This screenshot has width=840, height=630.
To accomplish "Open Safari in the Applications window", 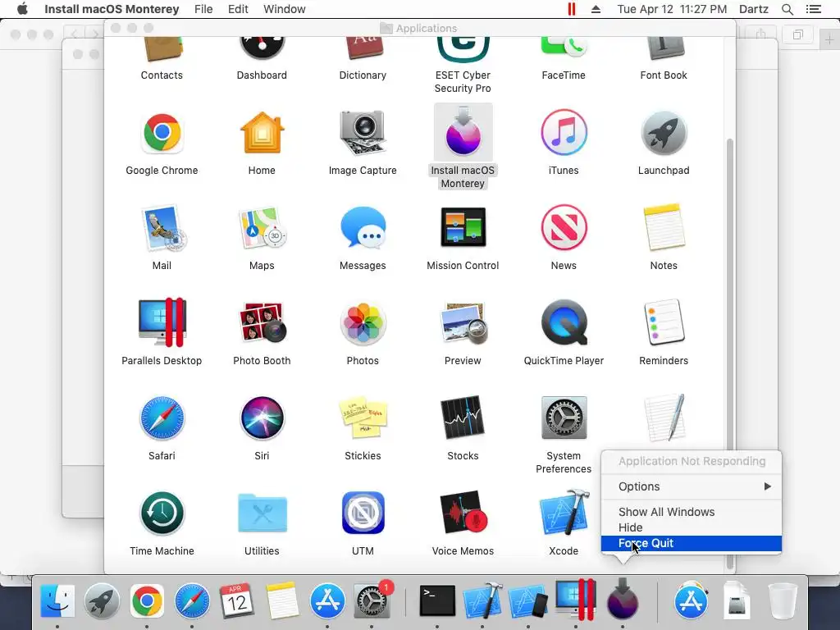I will (x=162, y=418).
